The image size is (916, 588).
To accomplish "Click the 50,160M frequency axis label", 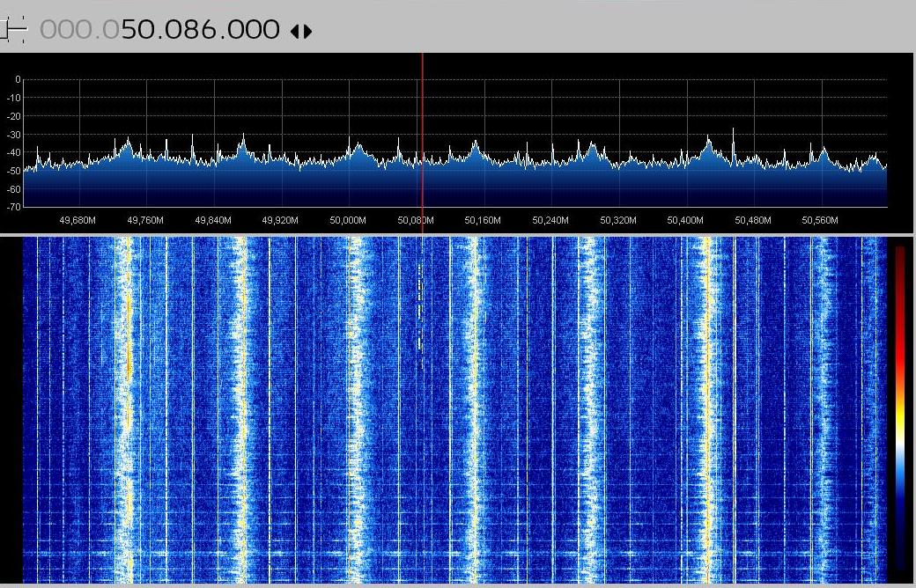I will [x=483, y=220].
